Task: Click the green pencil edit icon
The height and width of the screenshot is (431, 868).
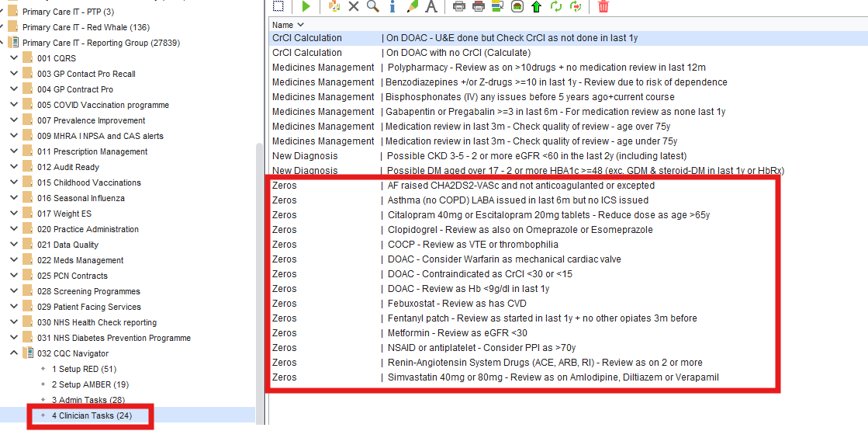Action: tap(412, 7)
